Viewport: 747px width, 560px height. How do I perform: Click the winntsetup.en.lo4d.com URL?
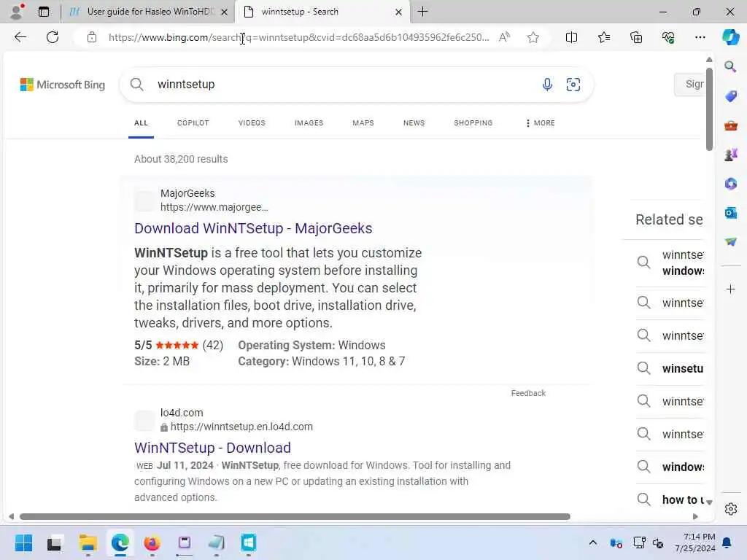[241, 427]
